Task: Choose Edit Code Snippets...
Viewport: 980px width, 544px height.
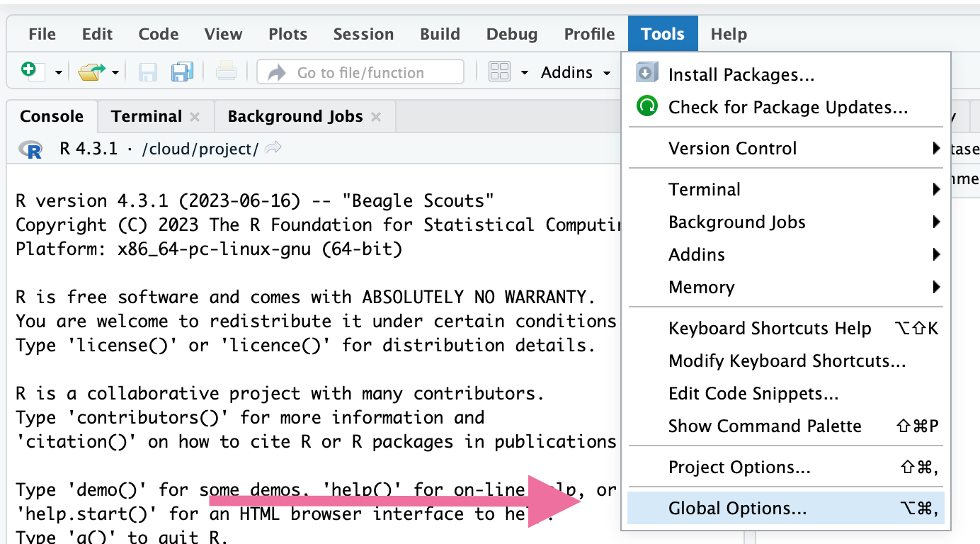Action: tap(786, 393)
